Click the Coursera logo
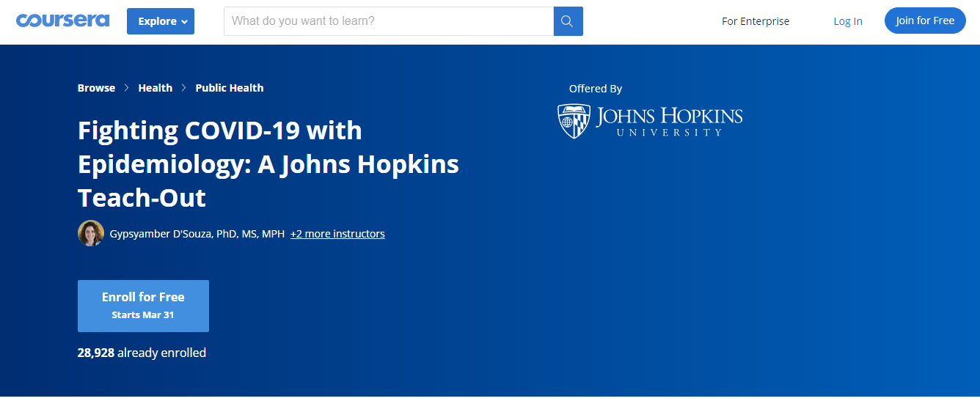The image size is (980, 401). (62, 21)
